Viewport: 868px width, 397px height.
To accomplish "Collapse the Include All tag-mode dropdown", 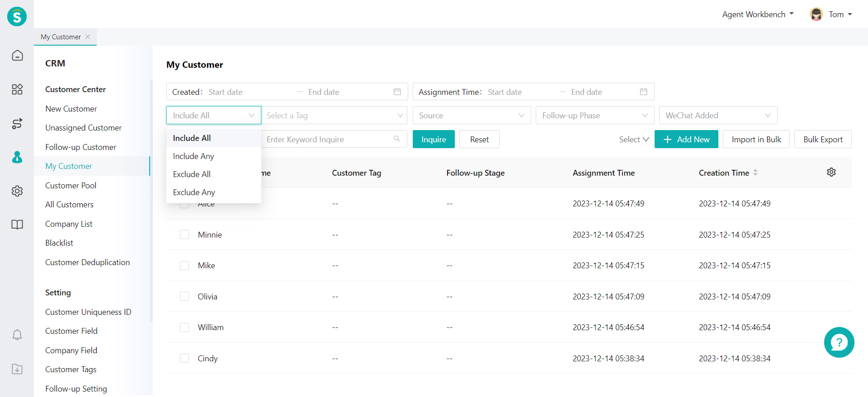I will pos(214,115).
